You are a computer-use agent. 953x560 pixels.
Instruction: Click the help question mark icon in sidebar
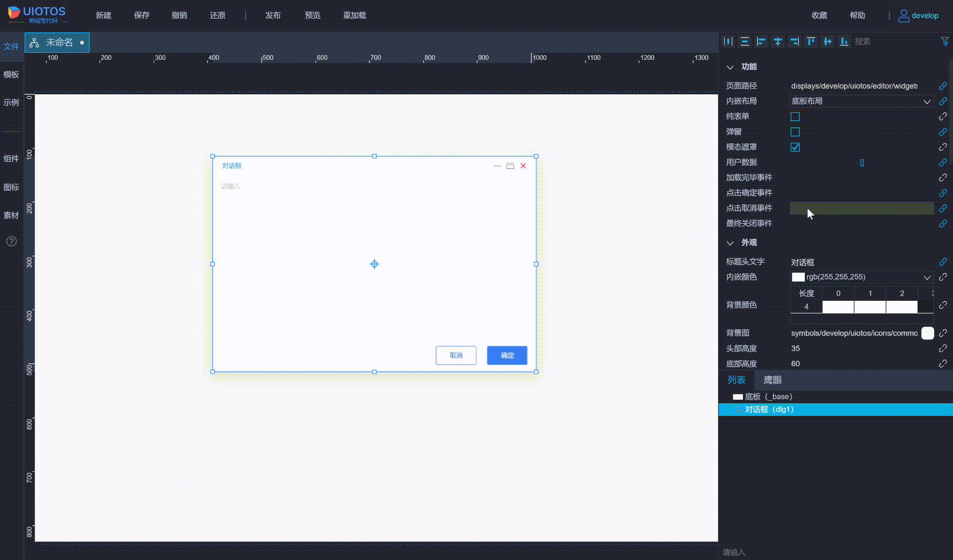[12, 241]
